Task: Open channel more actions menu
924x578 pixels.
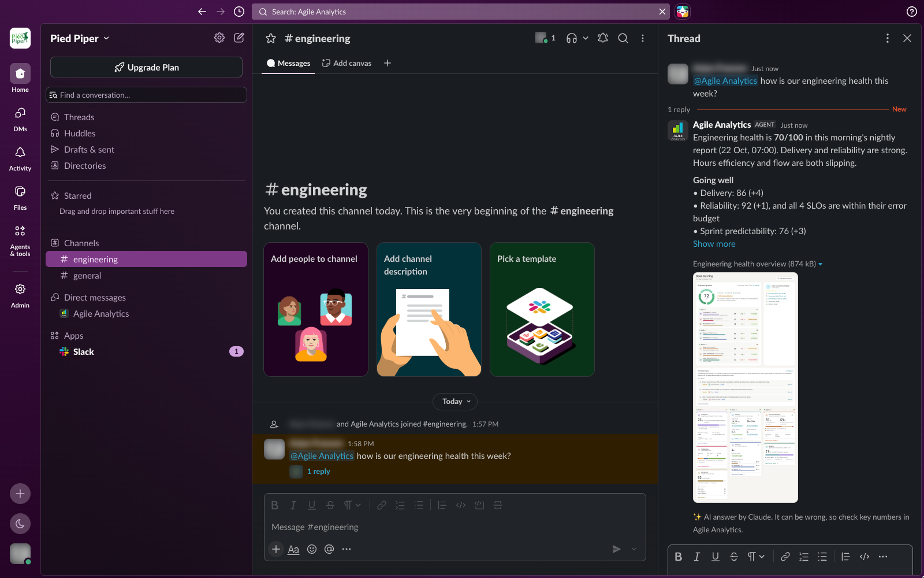Action: 643,38
